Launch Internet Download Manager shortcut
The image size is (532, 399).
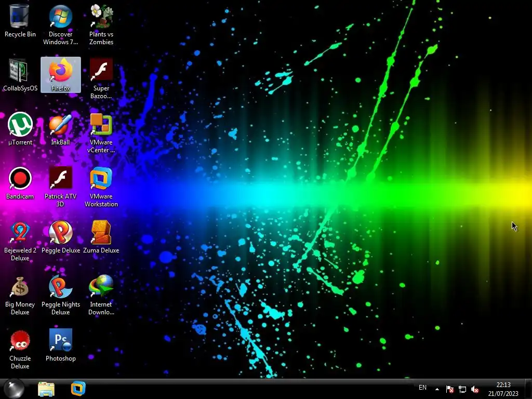pos(101,295)
